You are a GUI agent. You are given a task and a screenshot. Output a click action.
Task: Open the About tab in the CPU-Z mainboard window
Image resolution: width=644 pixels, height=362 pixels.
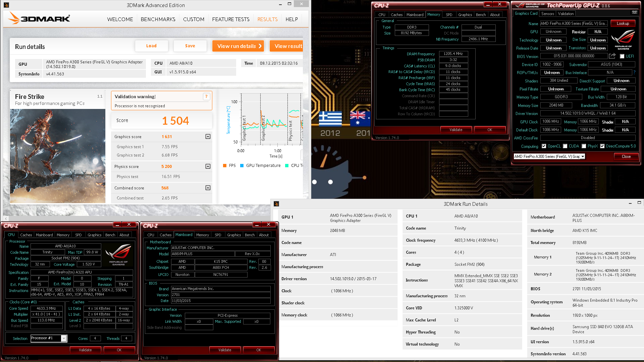[264, 235]
